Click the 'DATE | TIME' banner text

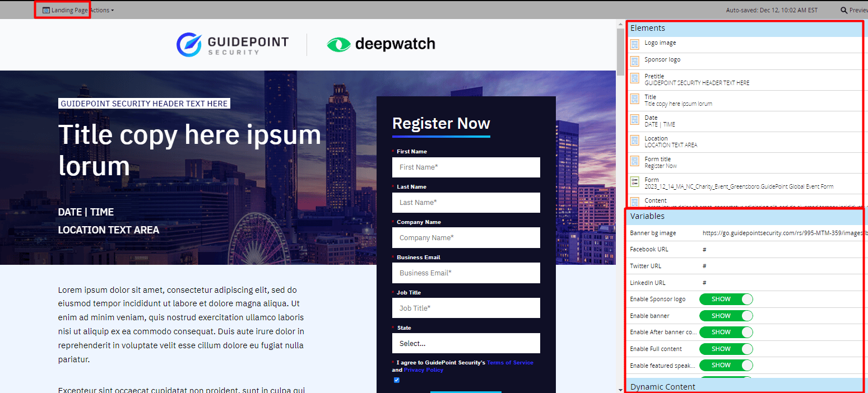(86, 212)
